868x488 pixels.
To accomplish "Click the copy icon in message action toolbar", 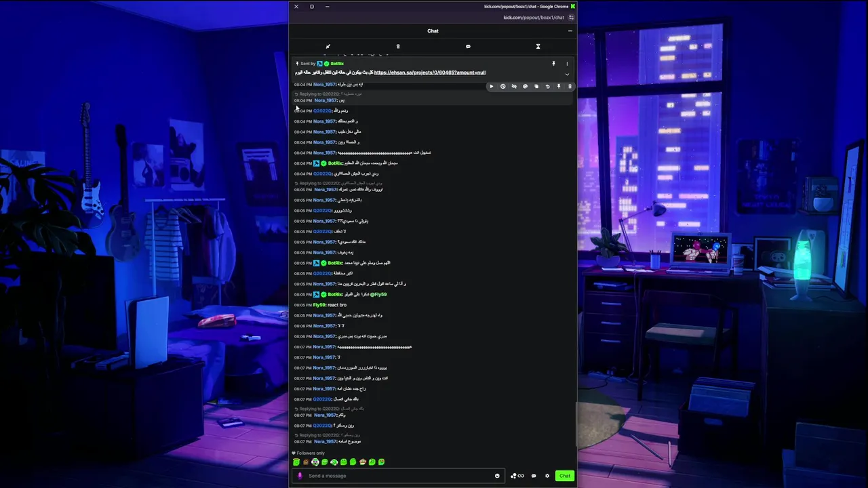I will (536, 87).
